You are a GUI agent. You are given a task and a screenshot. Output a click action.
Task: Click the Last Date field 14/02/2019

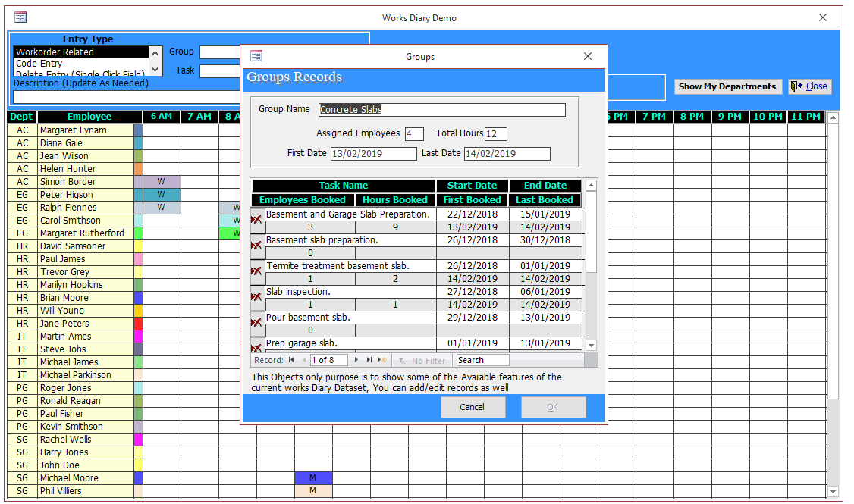coord(507,154)
